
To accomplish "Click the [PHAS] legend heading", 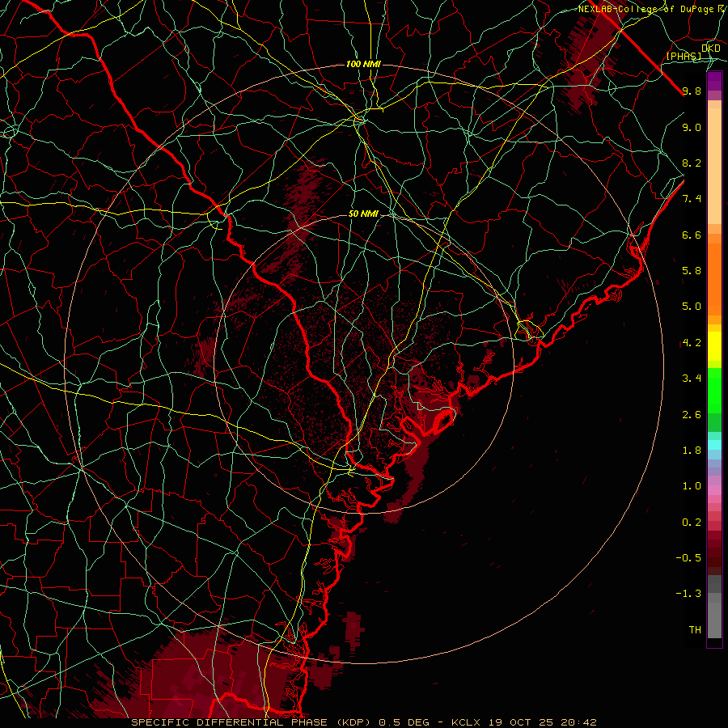I will click(x=684, y=56).
